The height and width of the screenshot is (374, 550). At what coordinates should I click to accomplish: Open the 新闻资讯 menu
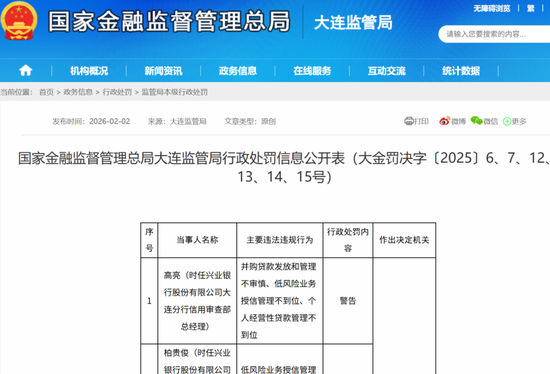point(163,71)
